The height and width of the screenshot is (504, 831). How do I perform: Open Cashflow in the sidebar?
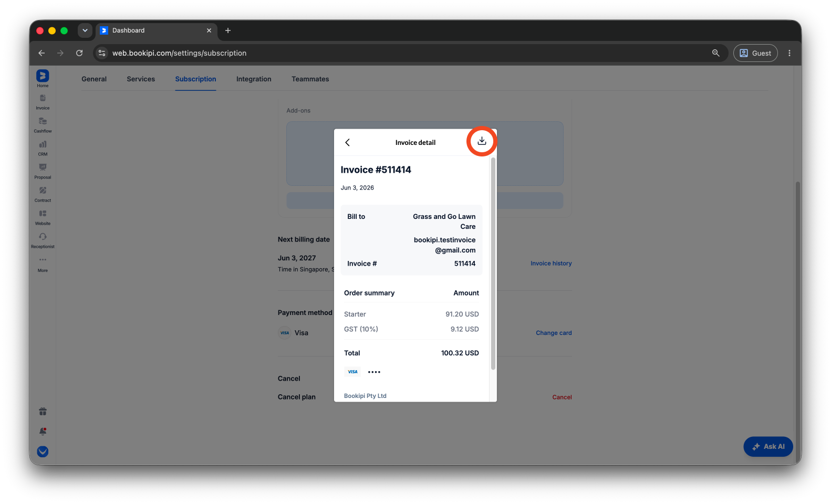click(43, 125)
